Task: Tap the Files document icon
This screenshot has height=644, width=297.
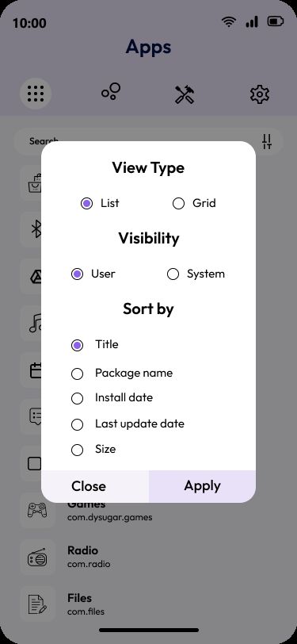Action: click(x=37, y=604)
